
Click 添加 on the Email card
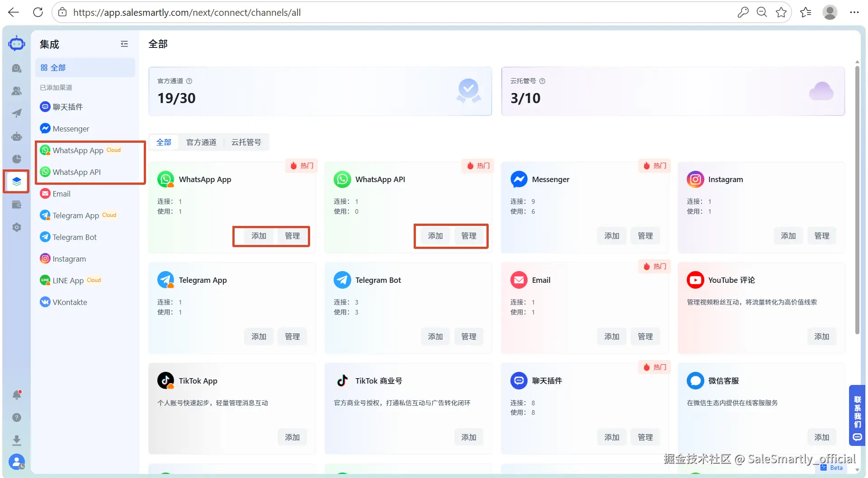pos(612,337)
